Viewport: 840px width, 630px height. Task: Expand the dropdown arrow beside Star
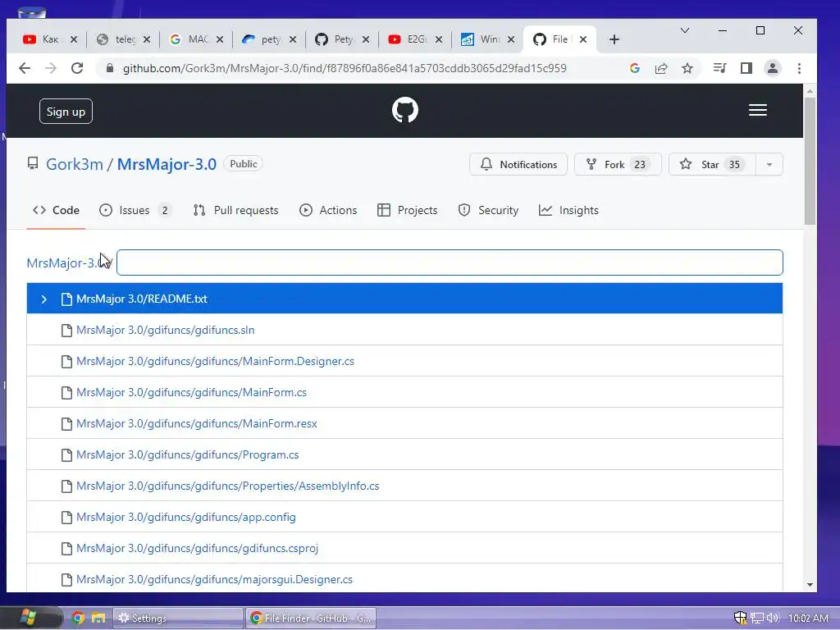tap(769, 164)
